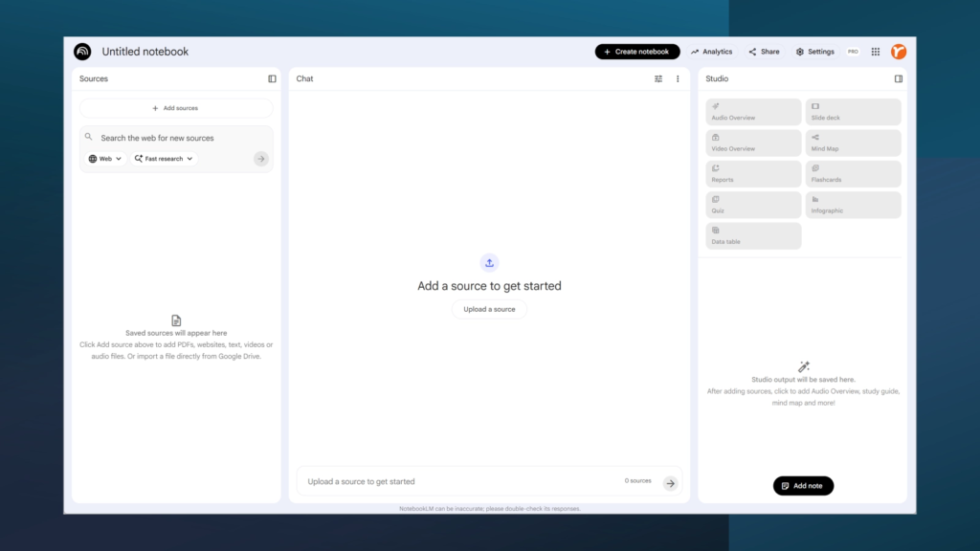Screen dimensions: 980x551
Task: Click the Create notebook button
Action: [636, 52]
